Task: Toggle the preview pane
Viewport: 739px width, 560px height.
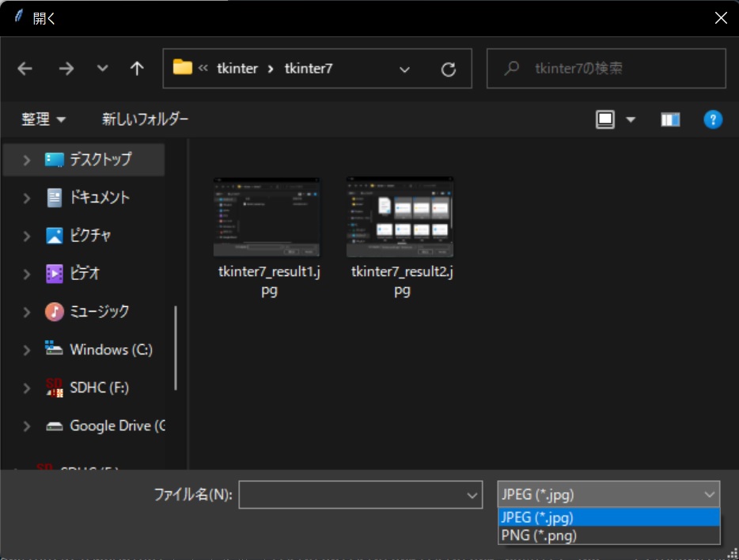Action: (x=669, y=119)
